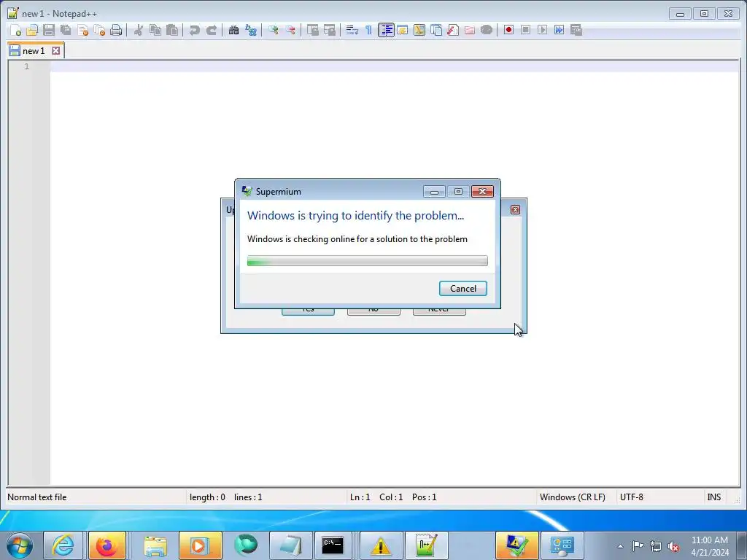Click the green progress bar in Supermium dialog
This screenshot has height=560, width=747.
(368, 260)
